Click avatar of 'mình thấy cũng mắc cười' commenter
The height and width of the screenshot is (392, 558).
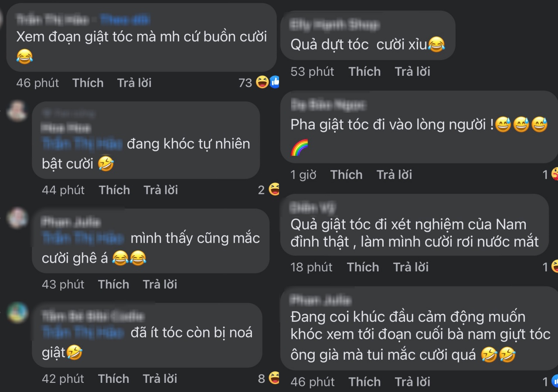[17, 218]
